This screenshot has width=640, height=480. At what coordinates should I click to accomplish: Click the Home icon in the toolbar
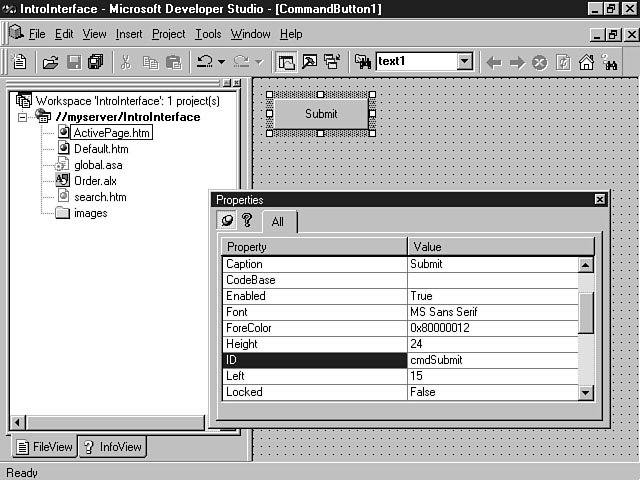(587, 62)
